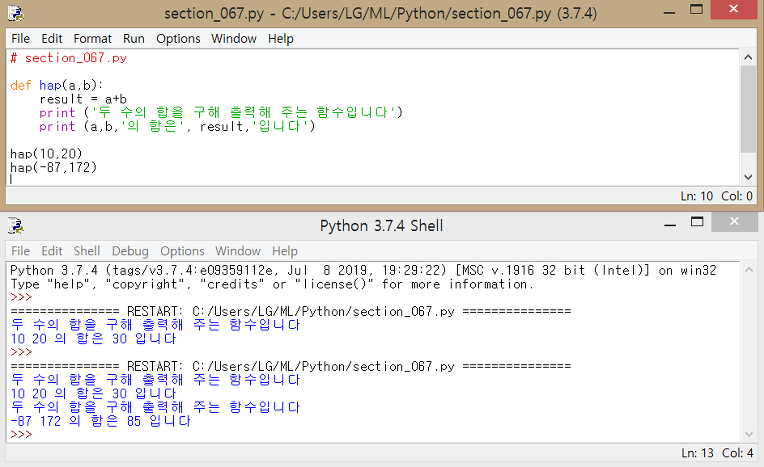Open the editor window's Options menu
Image resolution: width=764 pixels, height=467 pixels.
click(178, 39)
